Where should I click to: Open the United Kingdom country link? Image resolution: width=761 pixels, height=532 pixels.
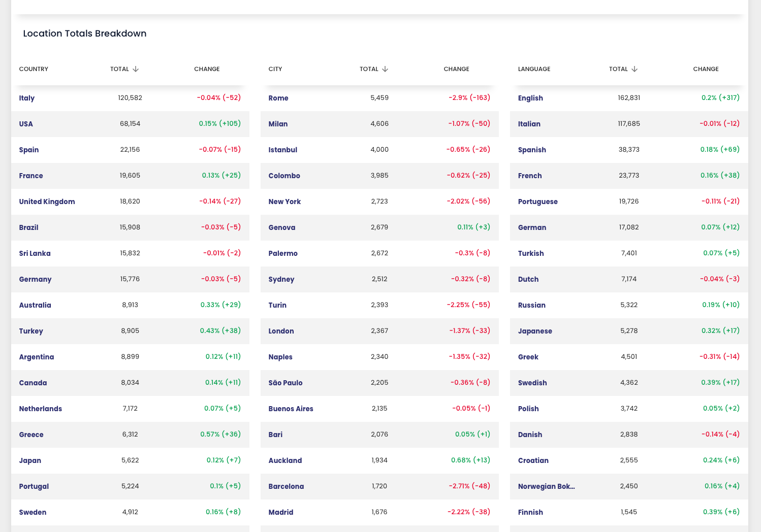tap(47, 202)
